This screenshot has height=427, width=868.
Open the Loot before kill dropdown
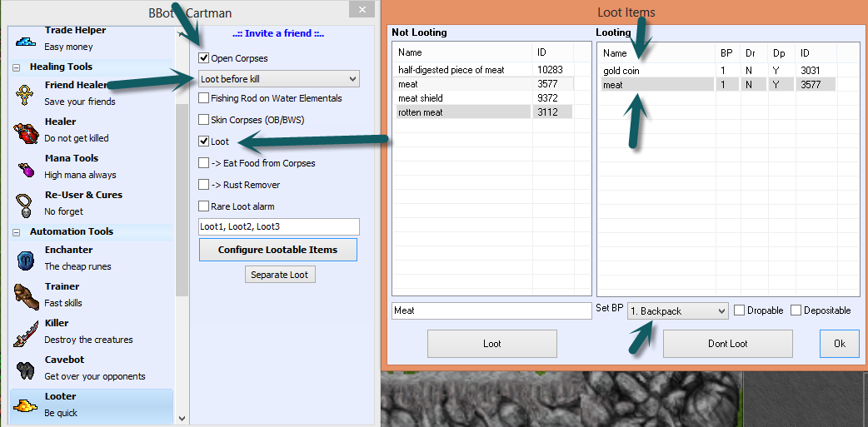(279, 79)
